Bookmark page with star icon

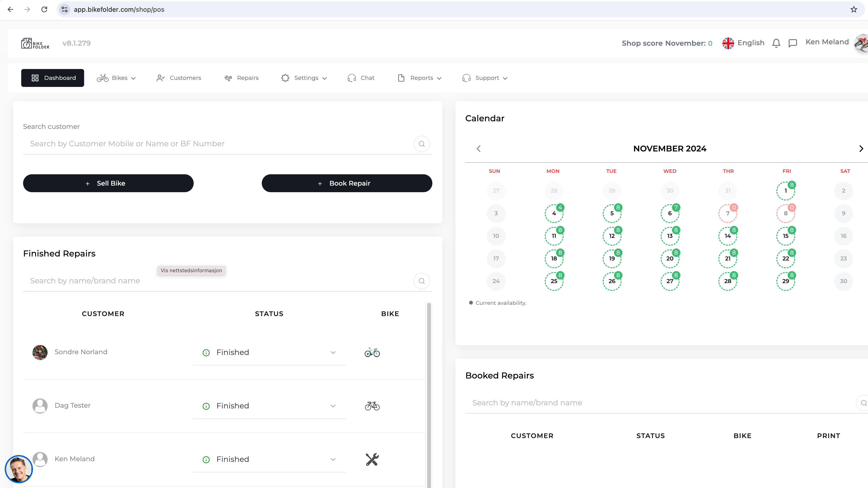[x=854, y=9]
